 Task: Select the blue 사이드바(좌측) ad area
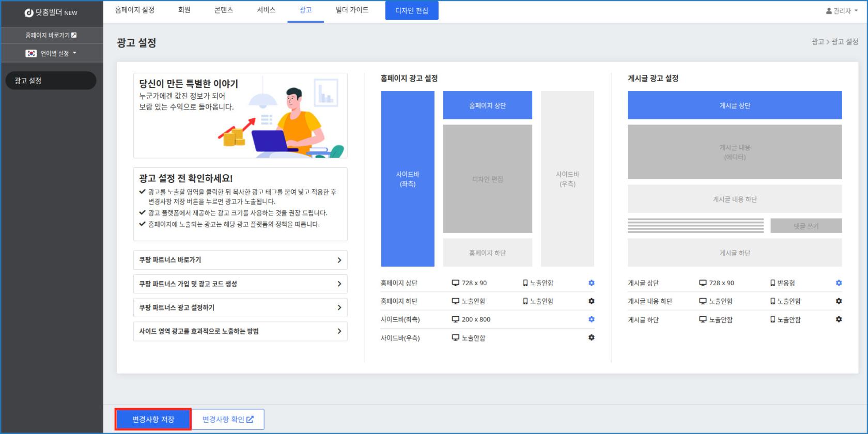pos(407,179)
